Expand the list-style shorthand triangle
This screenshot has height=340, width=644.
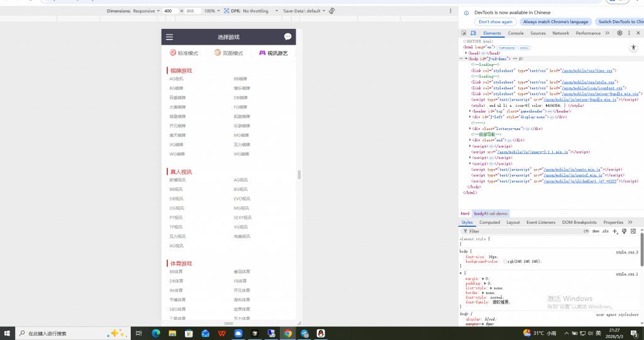click(x=491, y=288)
